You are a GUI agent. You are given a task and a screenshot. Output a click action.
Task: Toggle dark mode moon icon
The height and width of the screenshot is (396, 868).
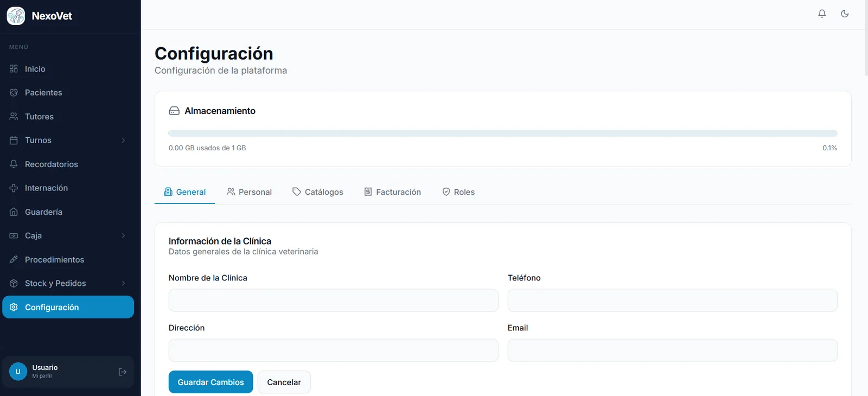(x=845, y=14)
